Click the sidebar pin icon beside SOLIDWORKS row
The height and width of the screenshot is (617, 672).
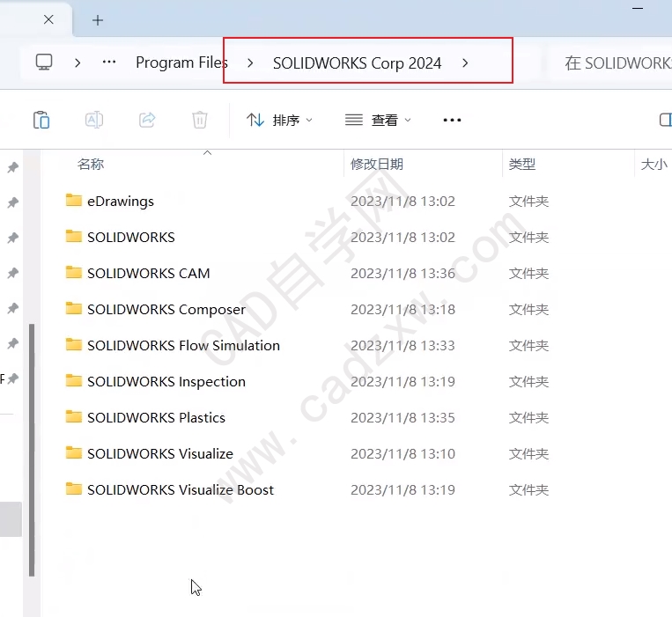pos(13,238)
